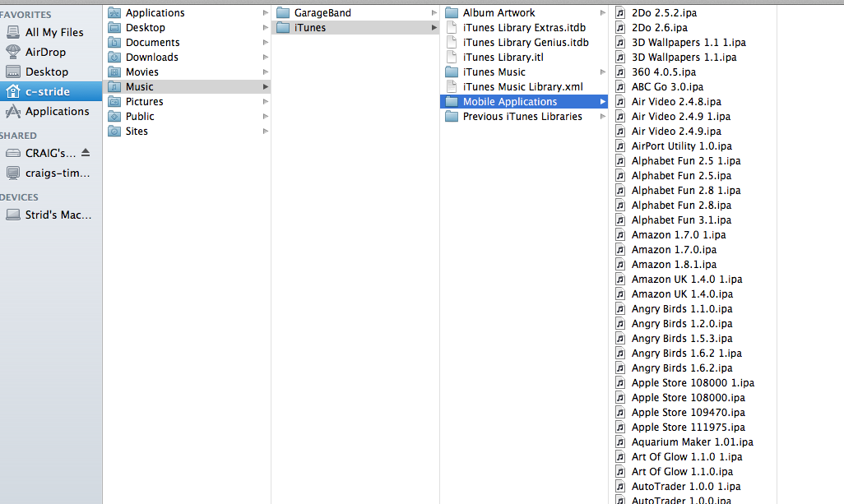Click the Aquarium Maker 1.01.ipa file icon
The image size is (844, 504).
coord(620,442)
